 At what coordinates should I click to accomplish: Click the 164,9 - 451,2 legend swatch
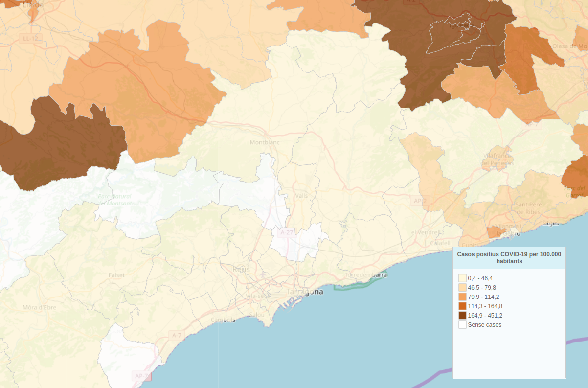[x=462, y=316]
